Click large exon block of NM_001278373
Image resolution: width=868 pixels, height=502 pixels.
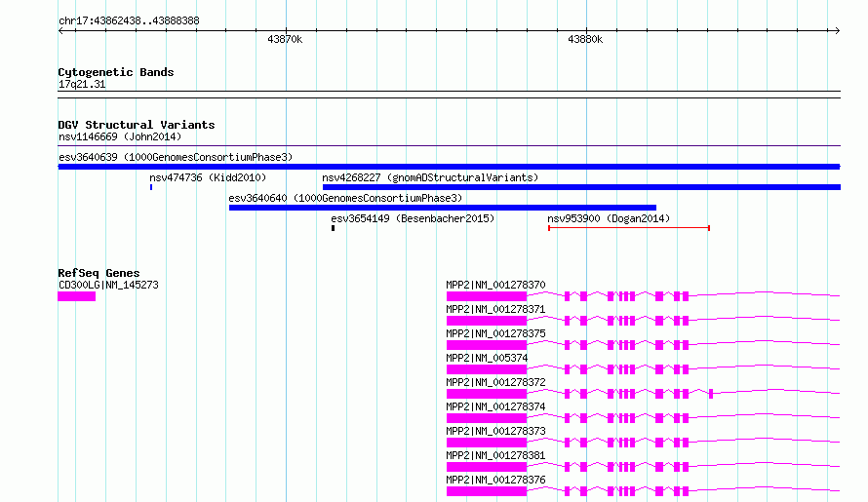pos(487,443)
